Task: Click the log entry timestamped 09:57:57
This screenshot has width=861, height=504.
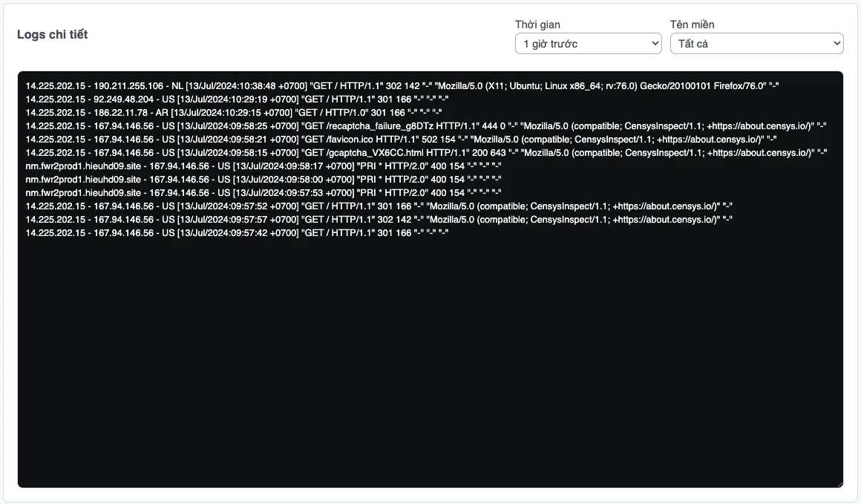Action: click(x=379, y=219)
